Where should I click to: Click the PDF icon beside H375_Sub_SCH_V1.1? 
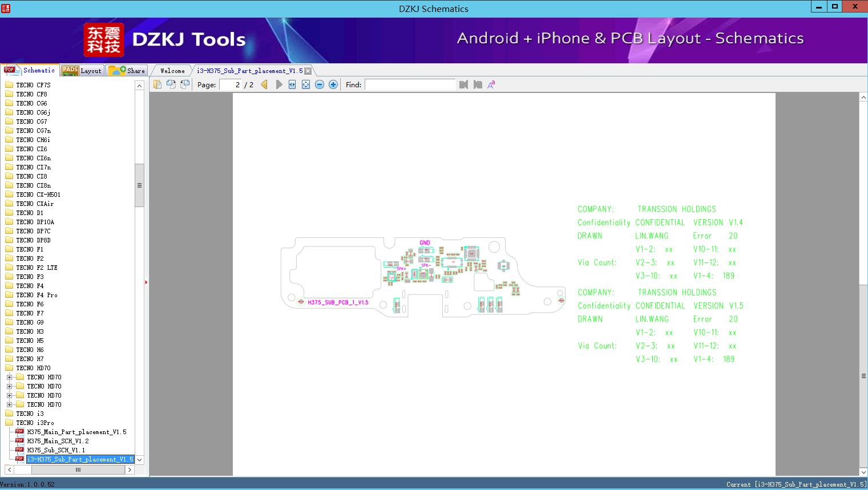(x=19, y=450)
